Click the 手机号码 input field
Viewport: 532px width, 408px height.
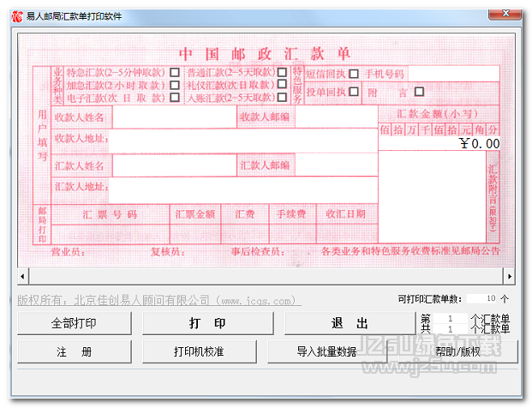[454, 74]
